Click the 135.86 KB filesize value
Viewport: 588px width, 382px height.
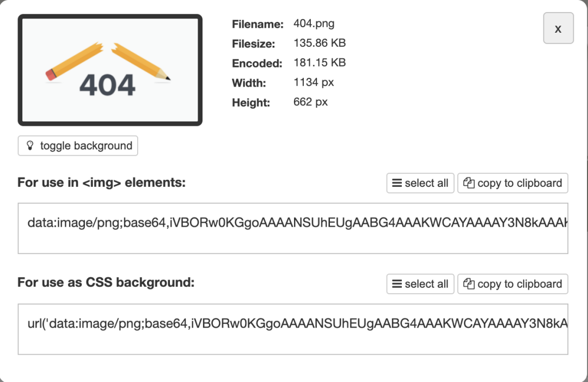[x=319, y=43]
